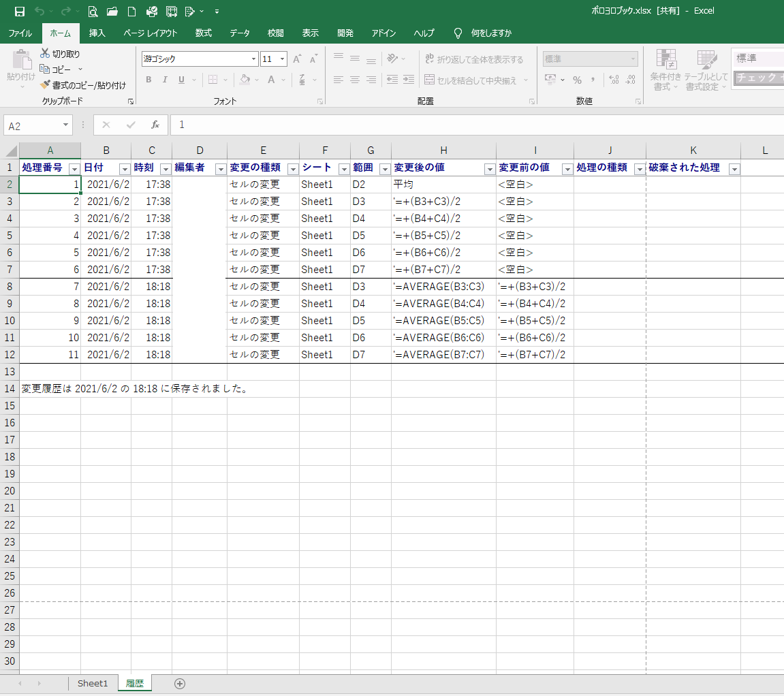This screenshot has height=696, width=784.
Task: Open filter dropdown for 日付 column
Action: 125,169
